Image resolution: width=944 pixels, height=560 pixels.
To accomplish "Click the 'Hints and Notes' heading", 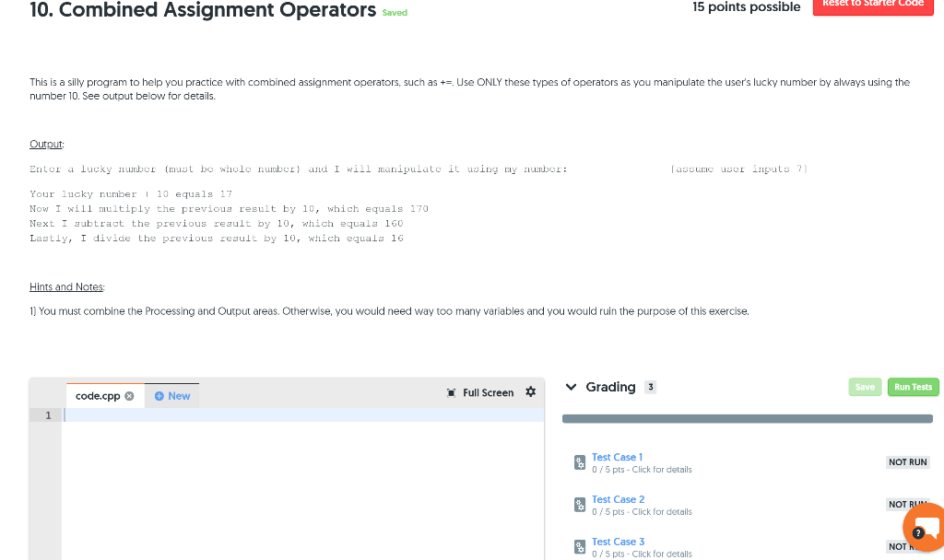I will pos(66,287).
